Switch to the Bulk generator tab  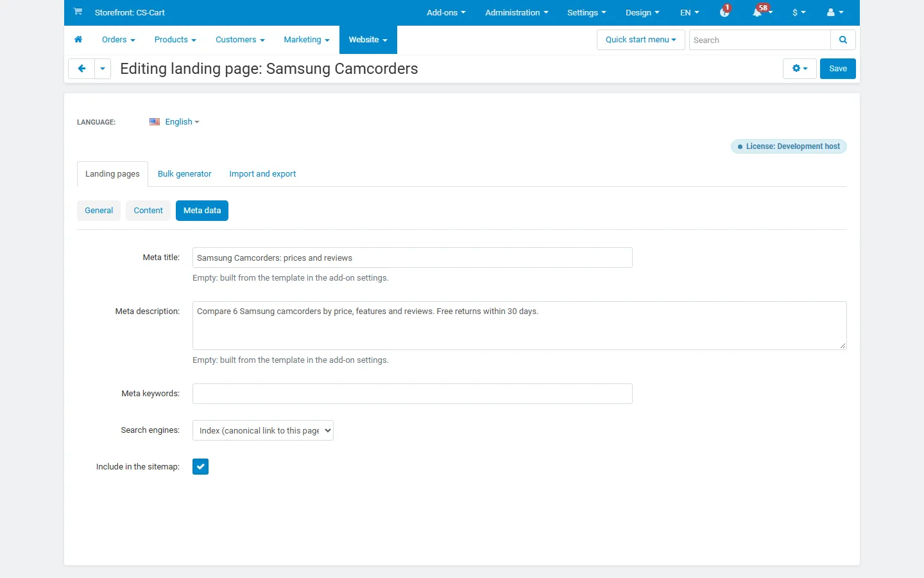(x=184, y=174)
